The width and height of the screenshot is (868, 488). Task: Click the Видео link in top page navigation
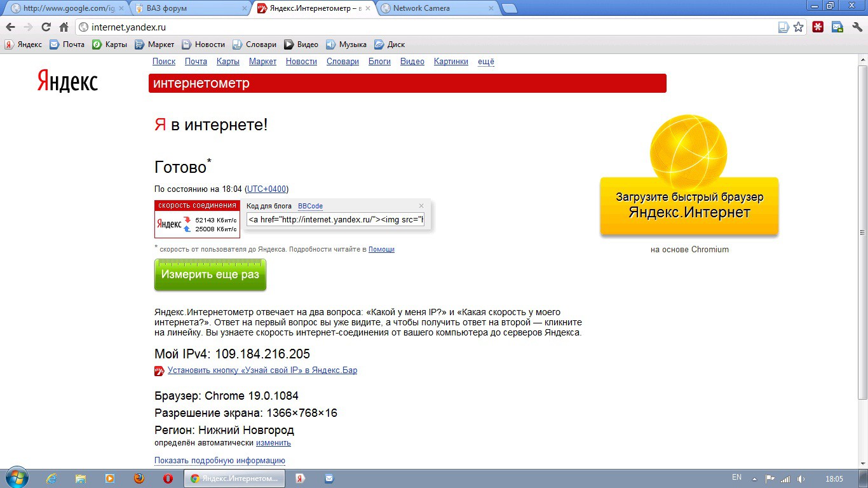412,62
